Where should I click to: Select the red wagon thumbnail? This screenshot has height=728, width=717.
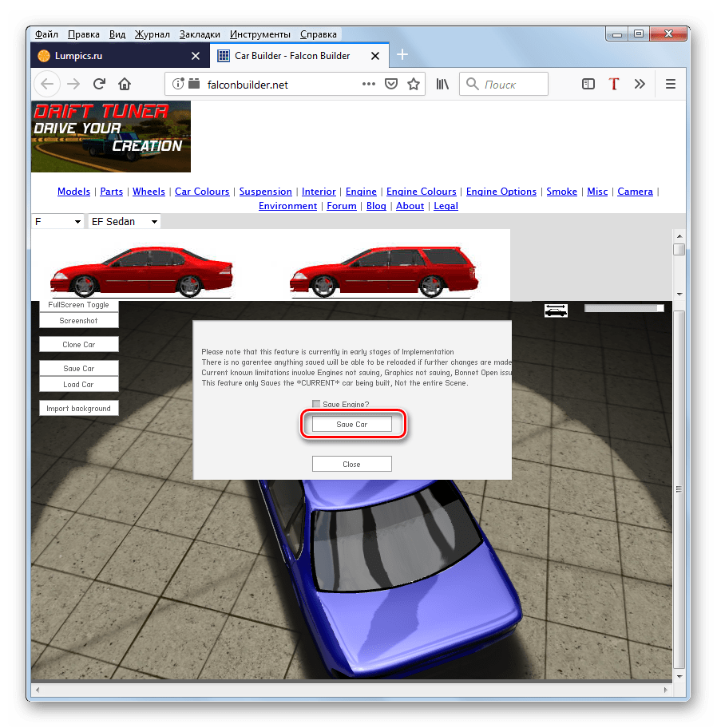point(383,272)
